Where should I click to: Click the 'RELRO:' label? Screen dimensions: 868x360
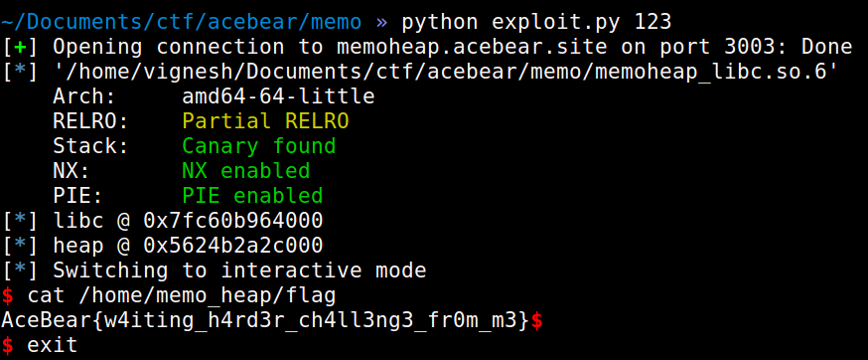coord(90,121)
